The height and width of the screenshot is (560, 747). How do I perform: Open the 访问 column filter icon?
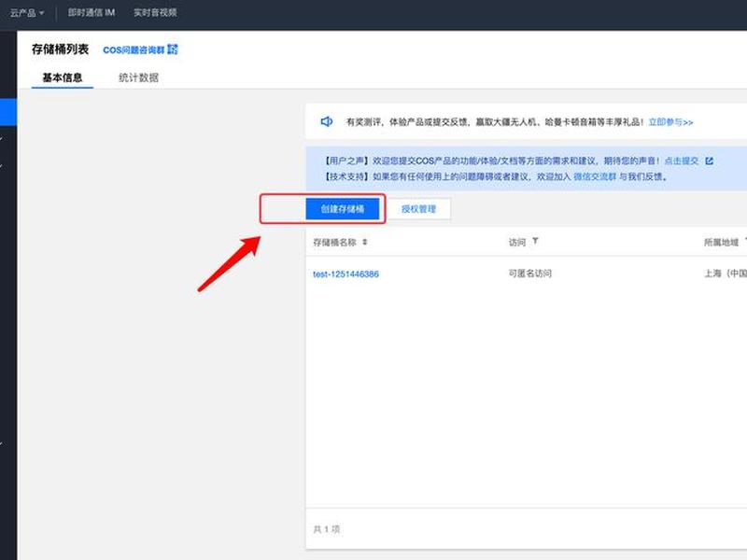click(535, 241)
